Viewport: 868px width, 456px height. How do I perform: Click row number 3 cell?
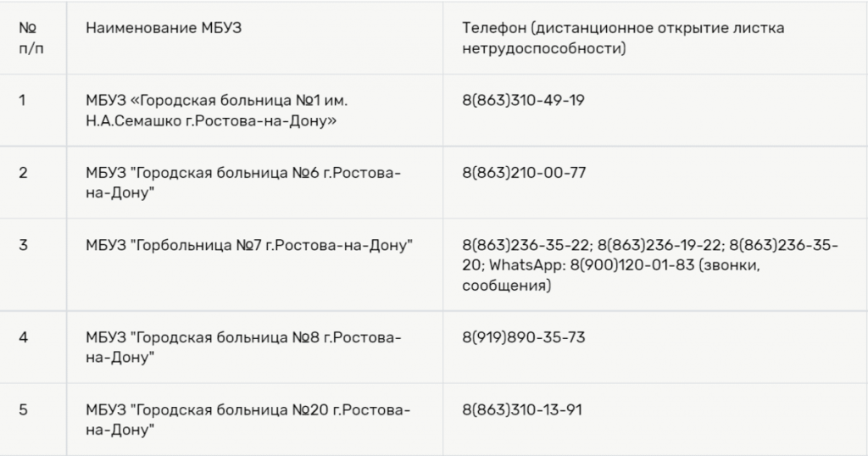pyautogui.click(x=23, y=246)
